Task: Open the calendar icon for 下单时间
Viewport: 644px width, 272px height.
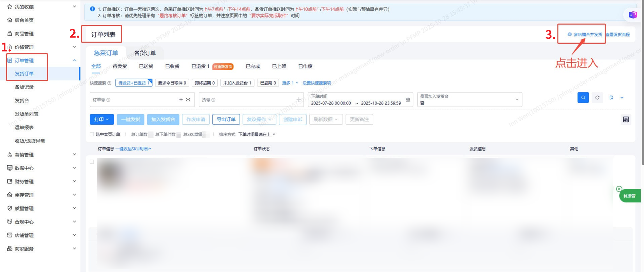Action: (x=408, y=100)
